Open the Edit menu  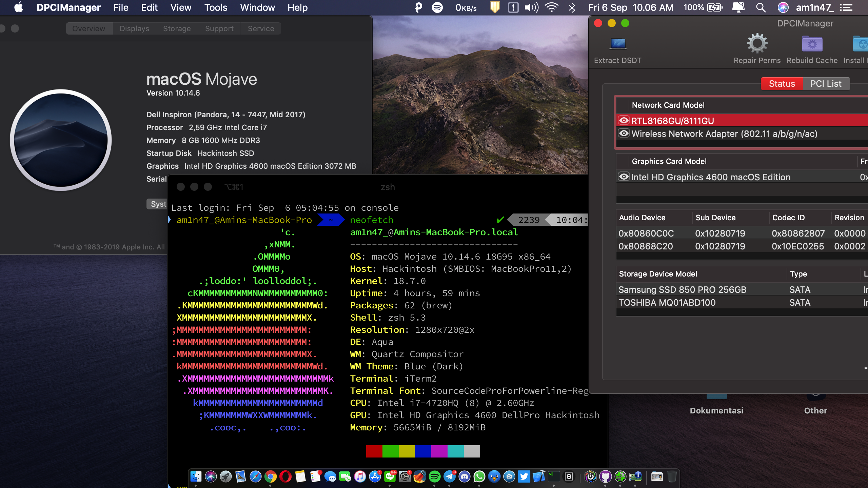(x=149, y=7)
